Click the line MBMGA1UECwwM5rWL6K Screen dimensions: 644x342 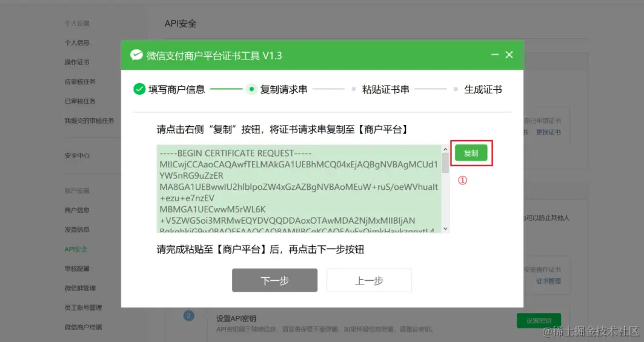click(x=212, y=209)
